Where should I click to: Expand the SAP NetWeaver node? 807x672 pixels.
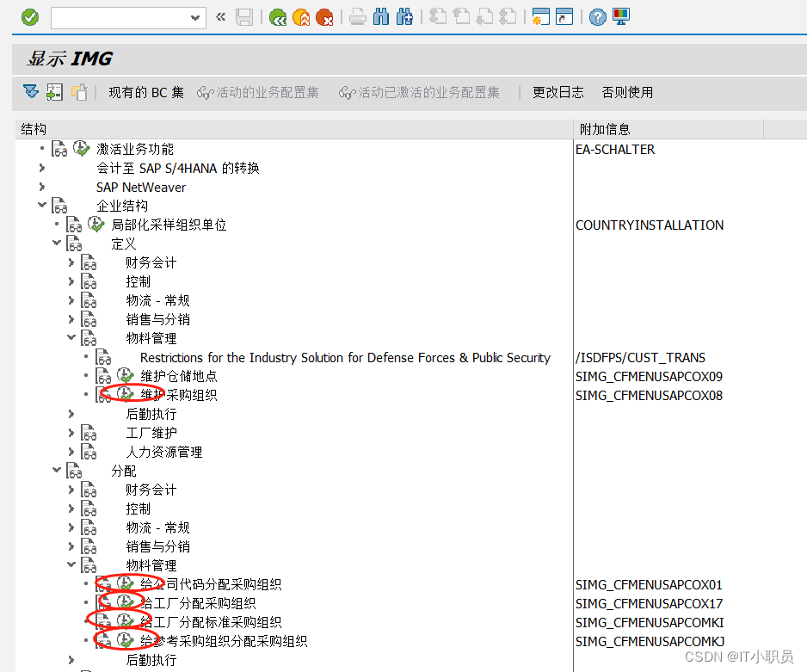(x=42, y=187)
